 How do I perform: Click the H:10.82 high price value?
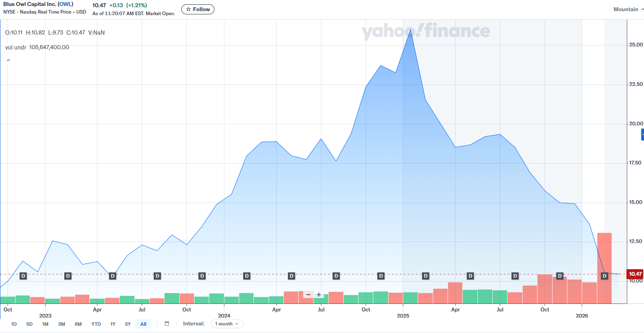(x=36, y=33)
